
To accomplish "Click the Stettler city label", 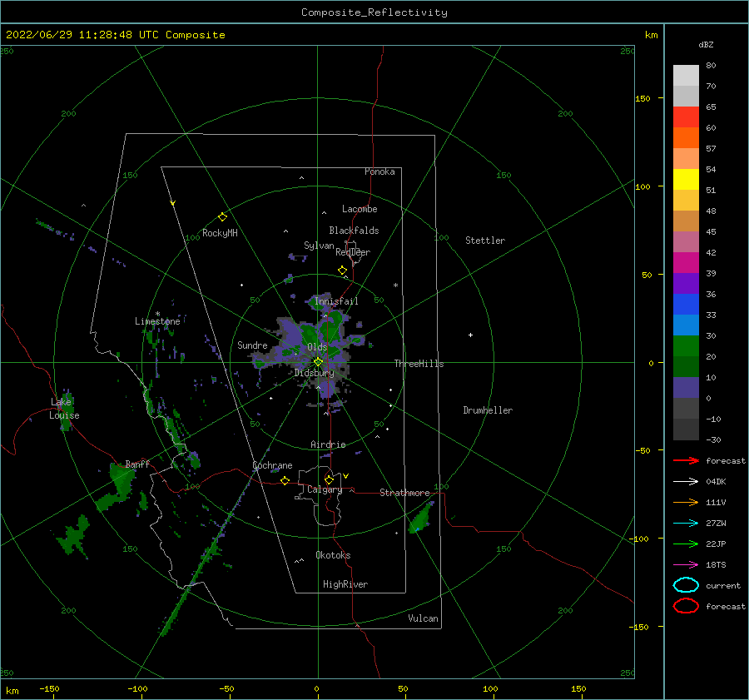I will (x=485, y=241).
